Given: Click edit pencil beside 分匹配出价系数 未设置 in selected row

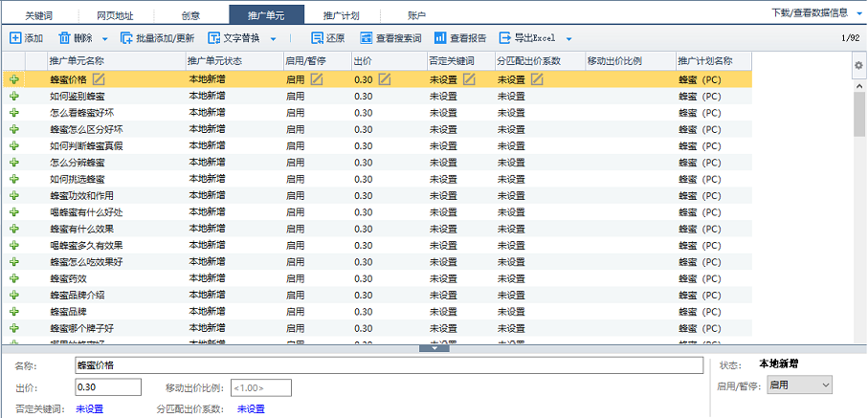Looking at the screenshot, I should pos(537,79).
